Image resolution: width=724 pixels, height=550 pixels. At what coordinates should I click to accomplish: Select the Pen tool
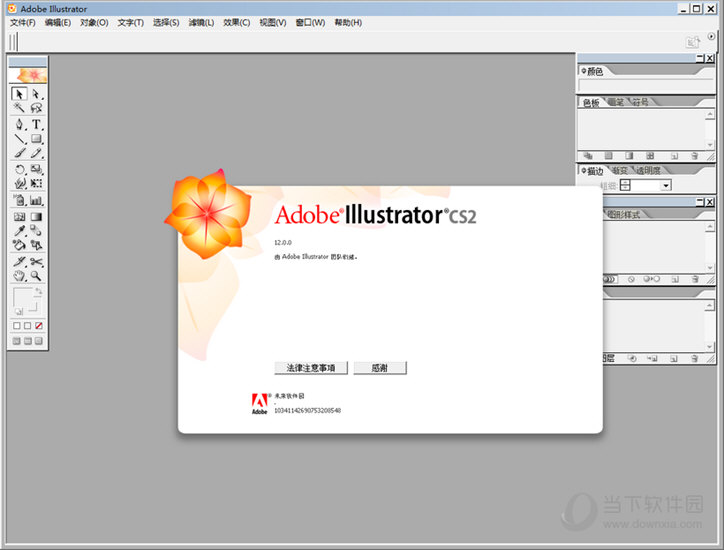[x=19, y=124]
